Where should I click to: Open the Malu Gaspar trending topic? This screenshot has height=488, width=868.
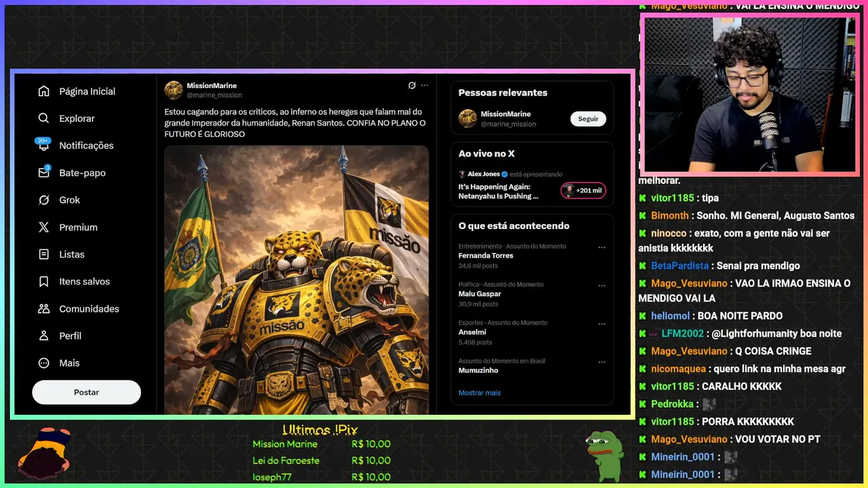click(479, 294)
